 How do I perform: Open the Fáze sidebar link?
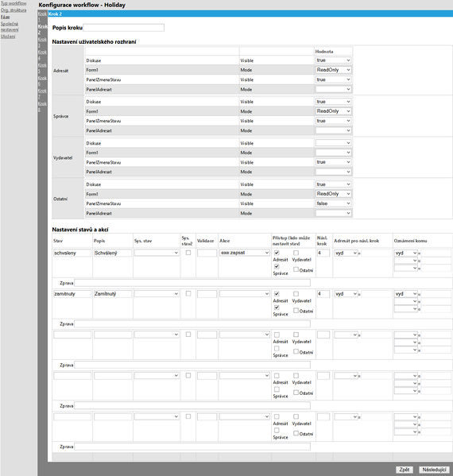[x=5, y=17]
